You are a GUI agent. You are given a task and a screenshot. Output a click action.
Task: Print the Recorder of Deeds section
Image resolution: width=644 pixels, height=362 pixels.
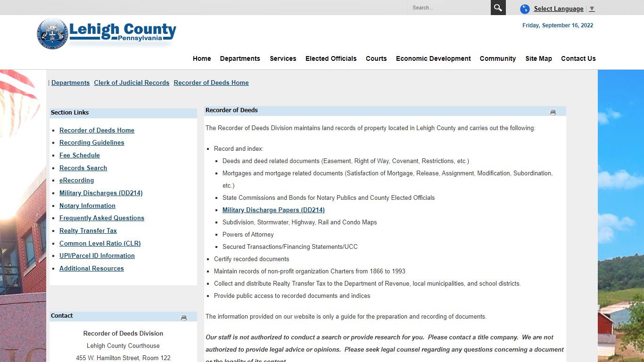(553, 112)
